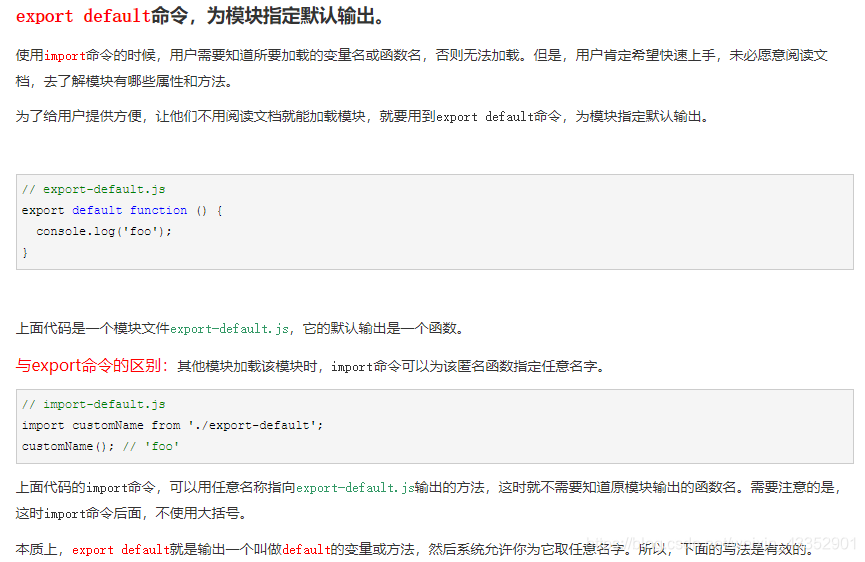The height and width of the screenshot is (562, 865).
Task: Click the red '与export命令的区别:' label
Action: [92, 366]
